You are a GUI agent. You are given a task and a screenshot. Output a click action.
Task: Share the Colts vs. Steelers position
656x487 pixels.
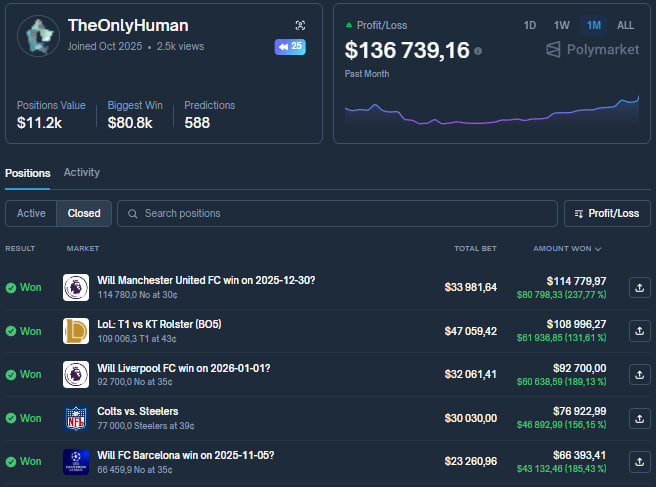point(640,418)
